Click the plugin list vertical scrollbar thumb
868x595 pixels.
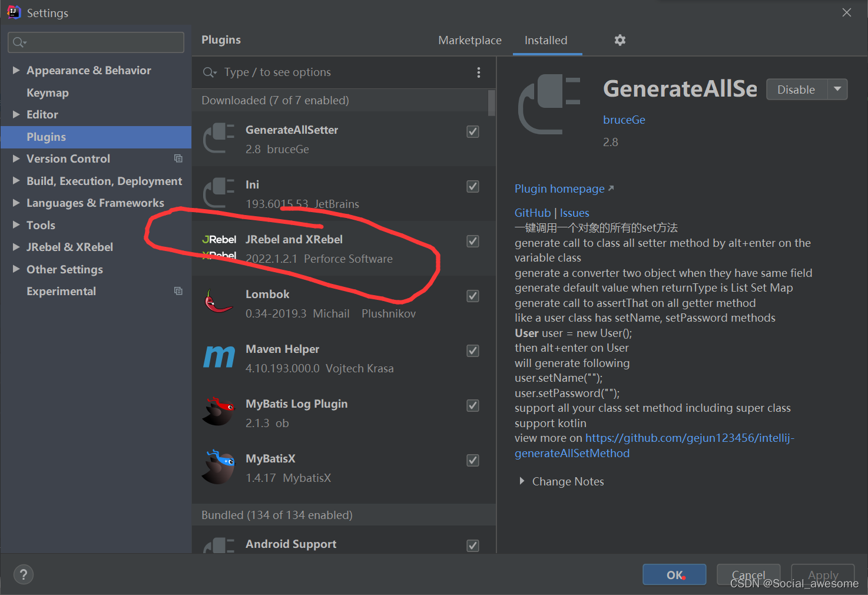tap(492, 103)
